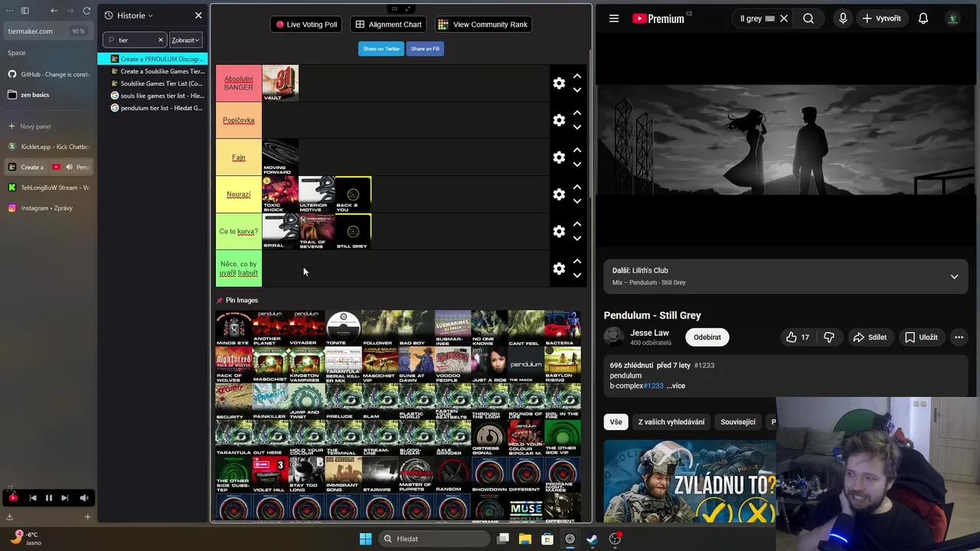This screenshot has height=551, width=980.
Task: Open 'souls like games tier list' Google entry
Action: tap(153, 96)
